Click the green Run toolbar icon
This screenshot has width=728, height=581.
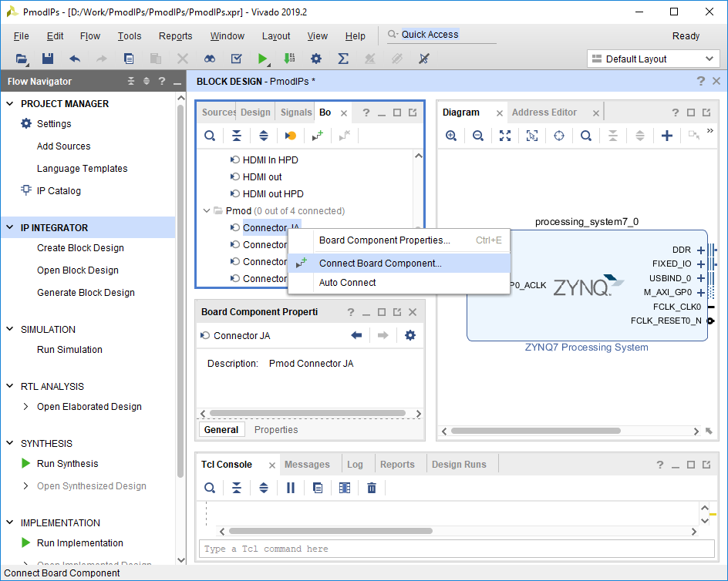point(262,59)
